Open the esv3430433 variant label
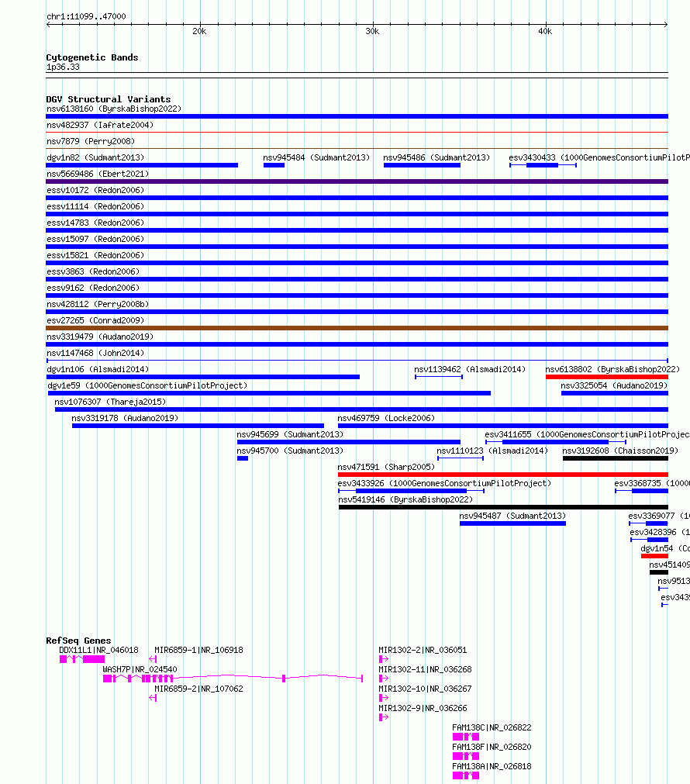Viewport: 690px width, 784px height. (x=599, y=157)
